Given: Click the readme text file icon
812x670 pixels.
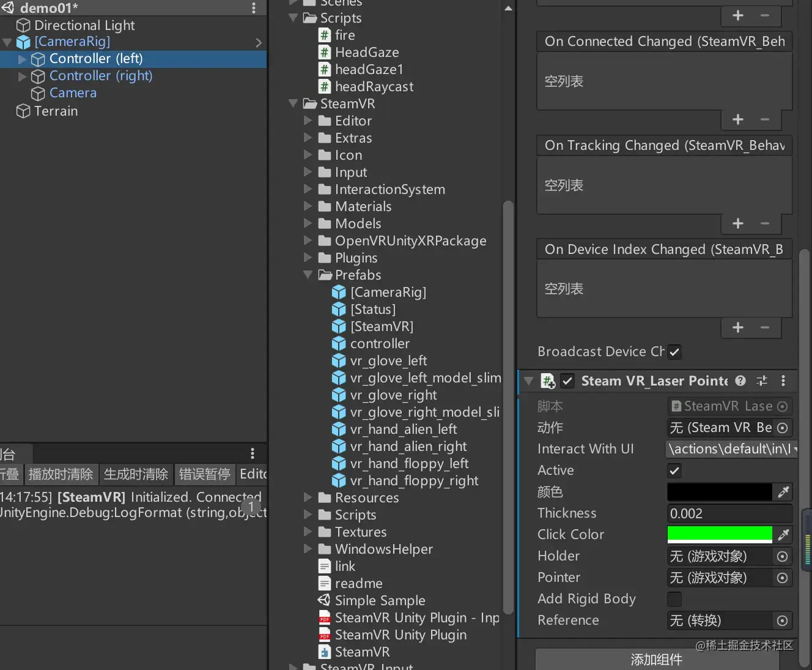Looking at the screenshot, I should point(325,584).
